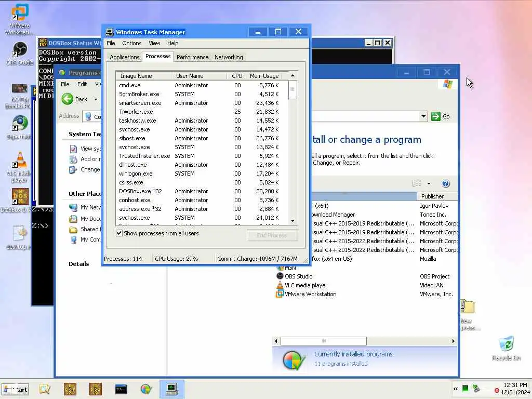The height and width of the screenshot is (399, 532).
Task: Click command prompt taskbar button
Action: click(121, 389)
